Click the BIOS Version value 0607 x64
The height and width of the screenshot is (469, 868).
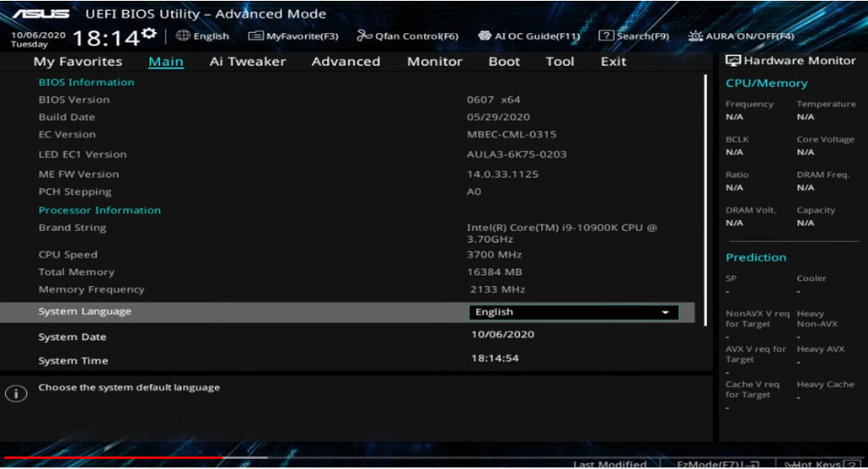(493, 100)
